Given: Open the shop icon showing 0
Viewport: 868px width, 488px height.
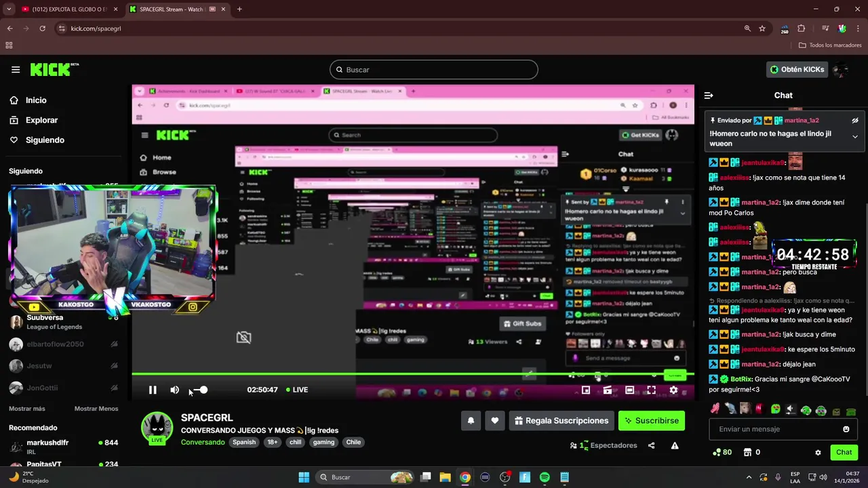Looking at the screenshot, I should tap(751, 452).
